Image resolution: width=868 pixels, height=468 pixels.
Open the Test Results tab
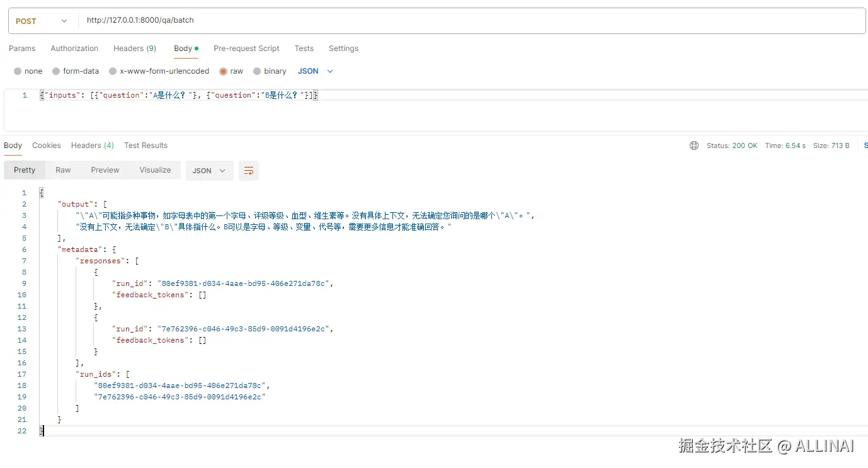click(146, 146)
